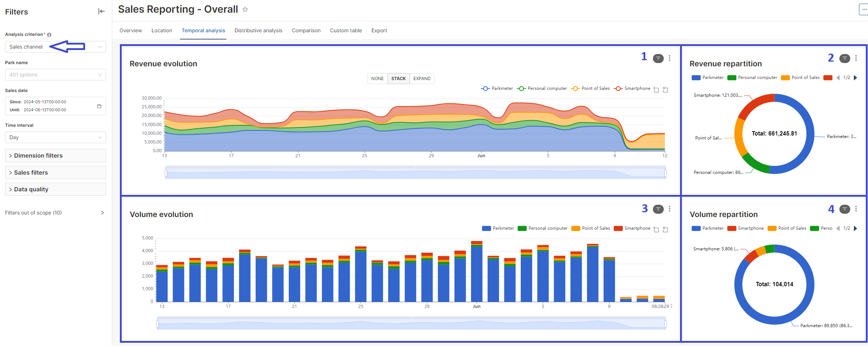Expand the Data quality section
Screen dimensions: 868x346
(x=55, y=189)
